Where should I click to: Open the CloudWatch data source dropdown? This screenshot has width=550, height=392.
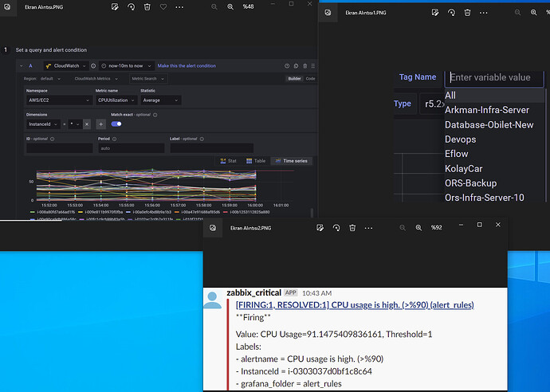66,66
